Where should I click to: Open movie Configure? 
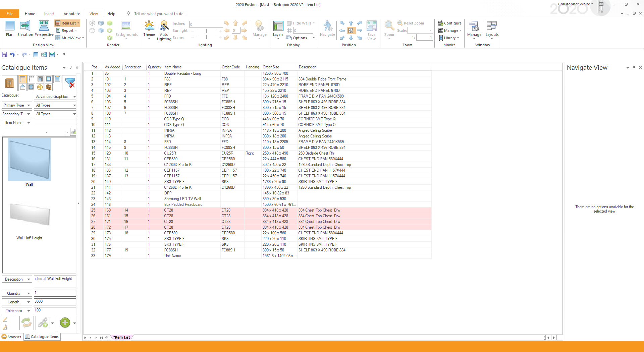point(449,23)
